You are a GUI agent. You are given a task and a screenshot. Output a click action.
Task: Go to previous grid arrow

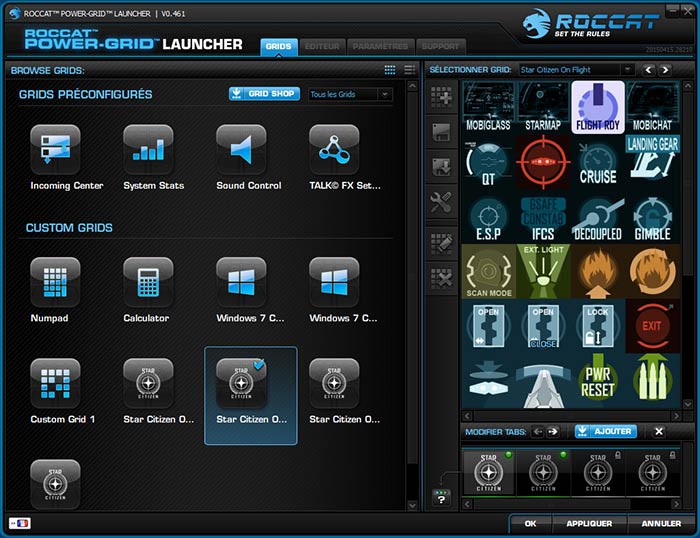649,70
